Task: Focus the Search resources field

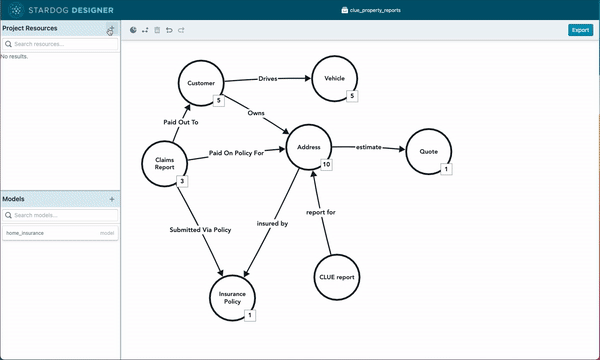Action: 60,44
